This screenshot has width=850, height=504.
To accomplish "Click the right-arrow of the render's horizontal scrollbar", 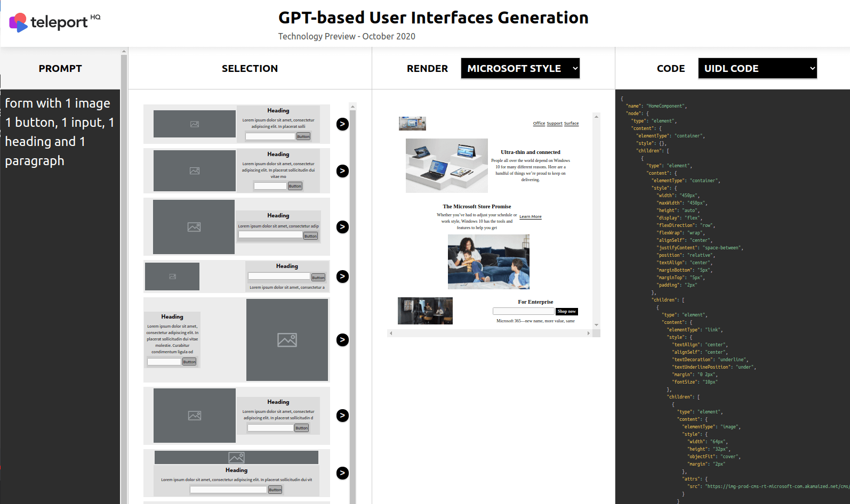I will tap(588, 333).
